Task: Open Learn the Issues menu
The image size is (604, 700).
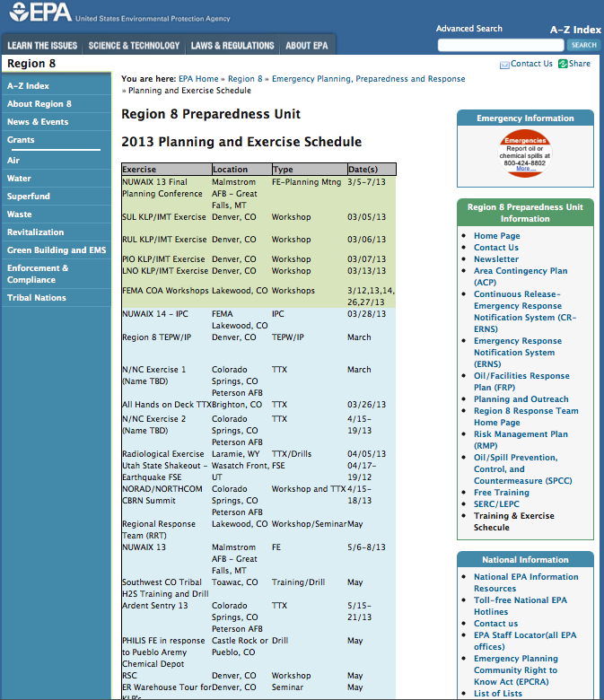Action: click(42, 46)
